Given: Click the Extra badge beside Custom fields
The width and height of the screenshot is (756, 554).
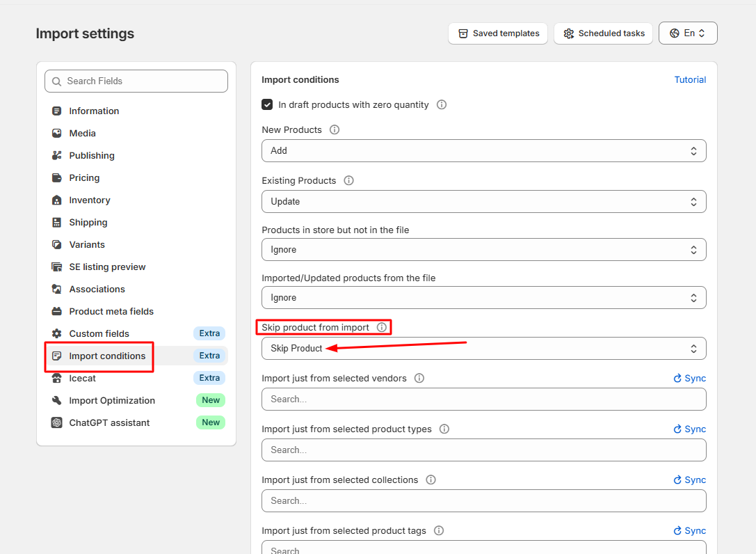Looking at the screenshot, I should point(209,333).
